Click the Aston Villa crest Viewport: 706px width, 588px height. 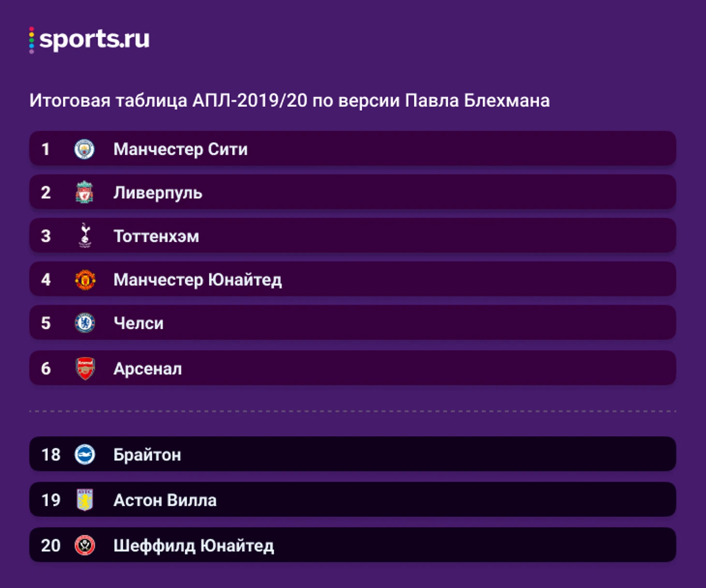pyautogui.click(x=85, y=500)
